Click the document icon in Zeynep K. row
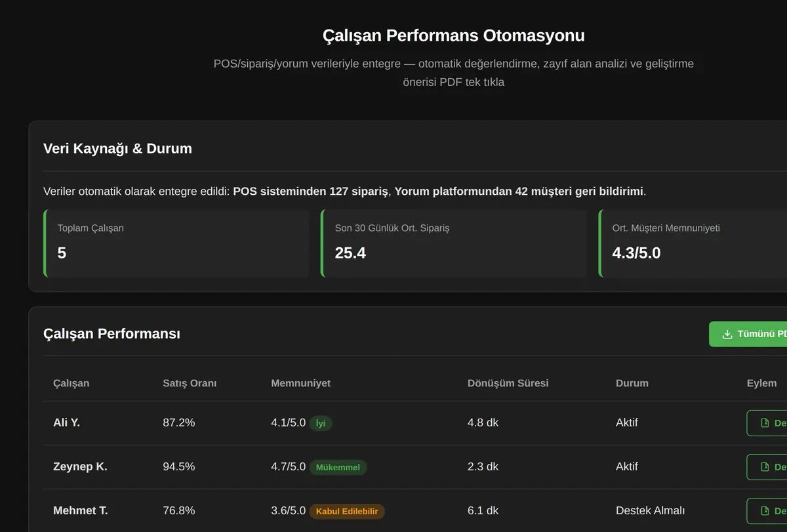The width and height of the screenshot is (787, 532). click(765, 467)
